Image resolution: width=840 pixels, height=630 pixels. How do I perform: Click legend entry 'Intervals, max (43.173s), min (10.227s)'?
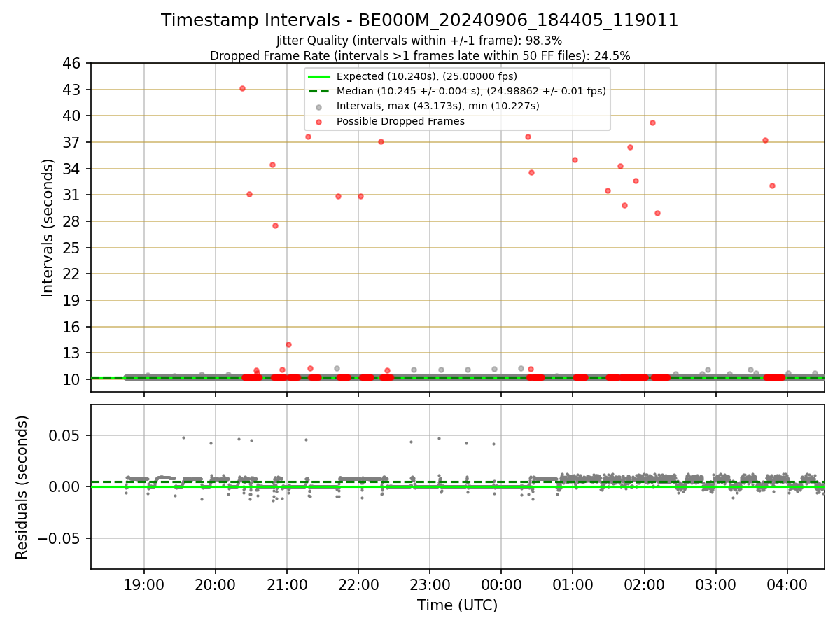[x=437, y=106]
